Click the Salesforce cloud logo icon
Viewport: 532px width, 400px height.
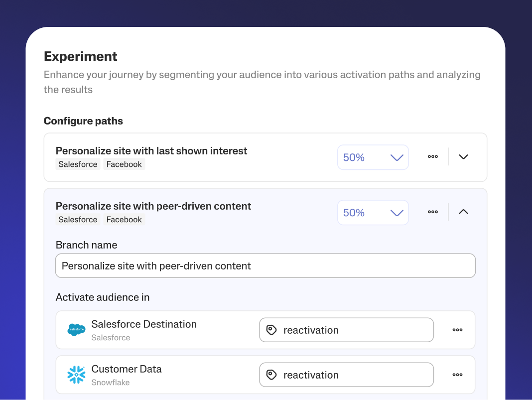coord(76,330)
